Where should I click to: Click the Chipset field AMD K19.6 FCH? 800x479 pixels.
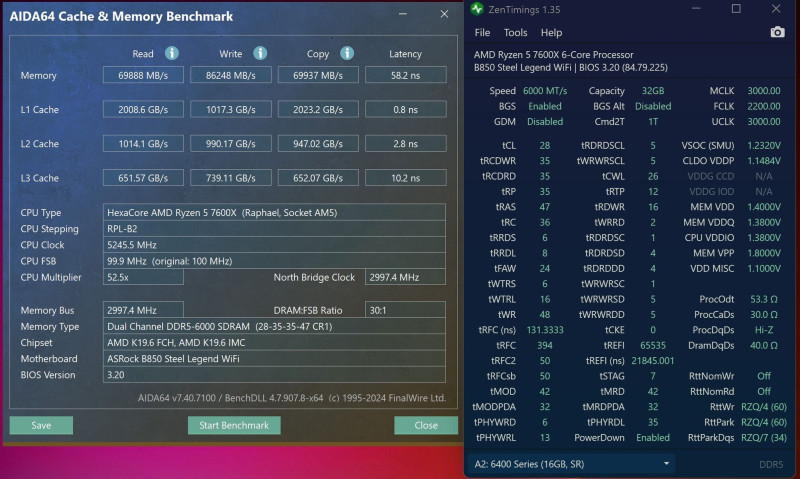274,342
